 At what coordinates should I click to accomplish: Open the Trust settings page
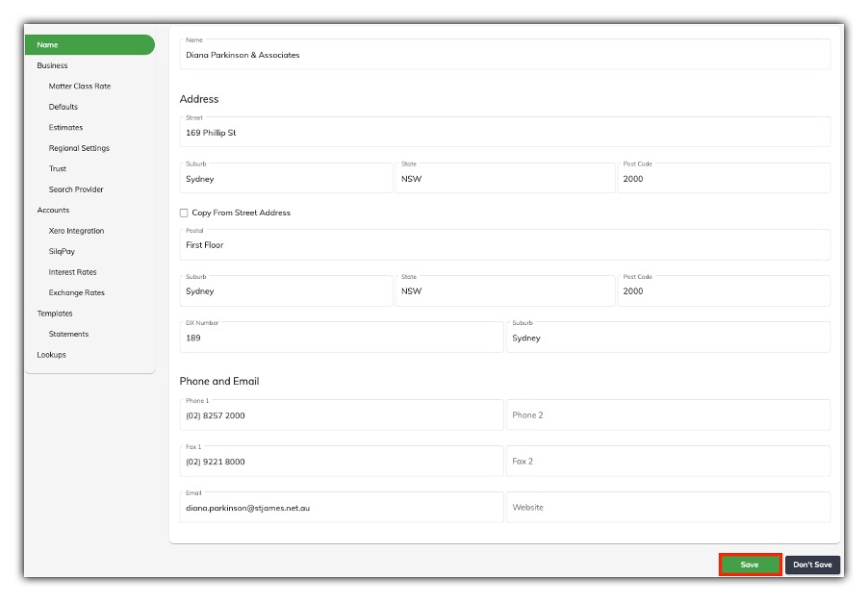click(57, 168)
